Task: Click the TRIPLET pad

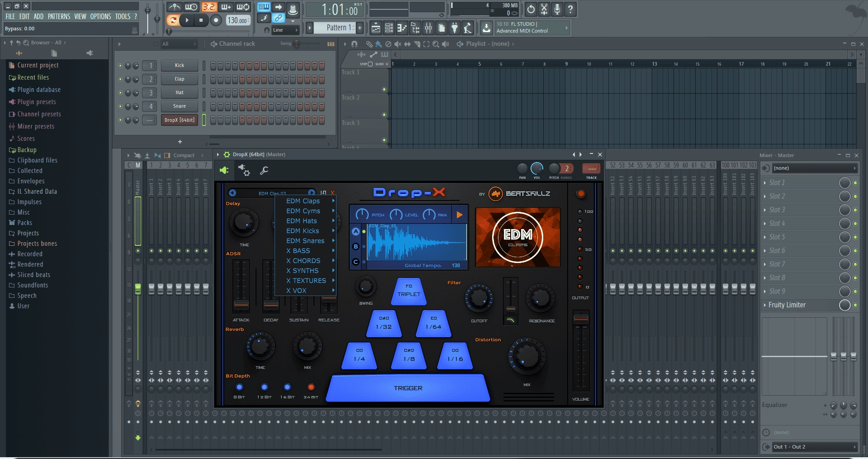Action: [409, 291]
